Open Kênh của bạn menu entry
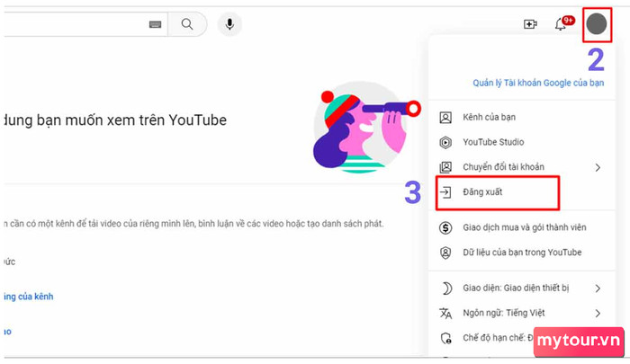The image size is (630, 364). point(522,117)
